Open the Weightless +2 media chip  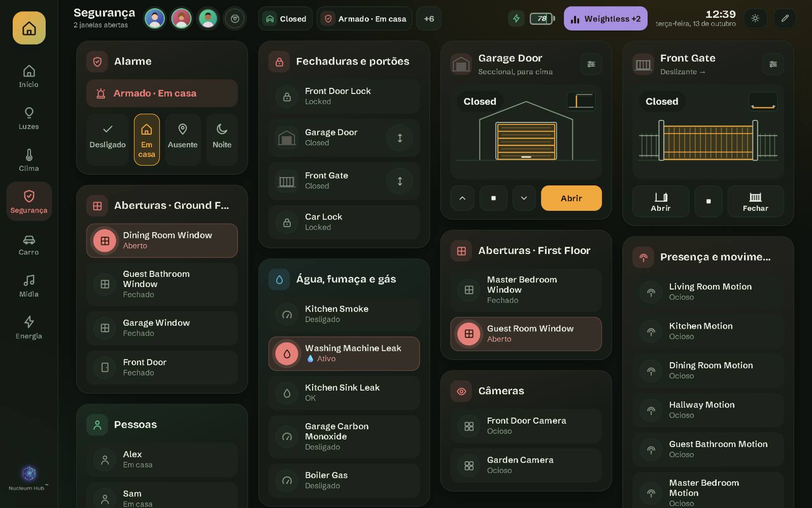[605, 19]
